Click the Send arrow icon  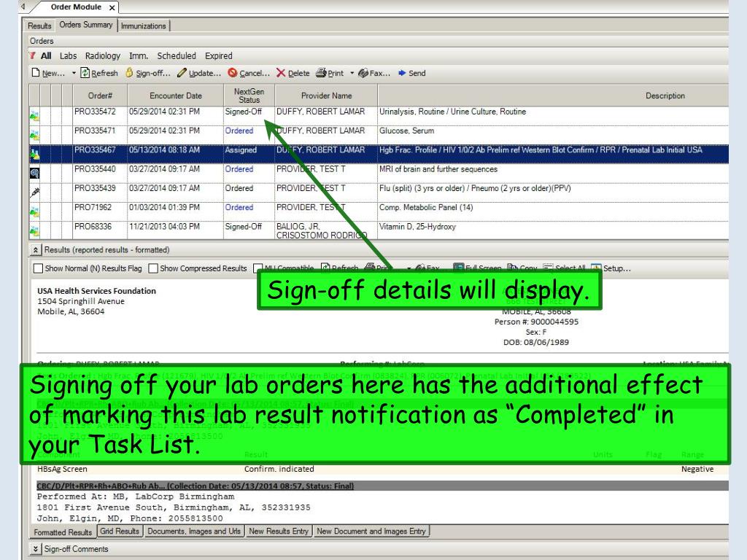402,73
